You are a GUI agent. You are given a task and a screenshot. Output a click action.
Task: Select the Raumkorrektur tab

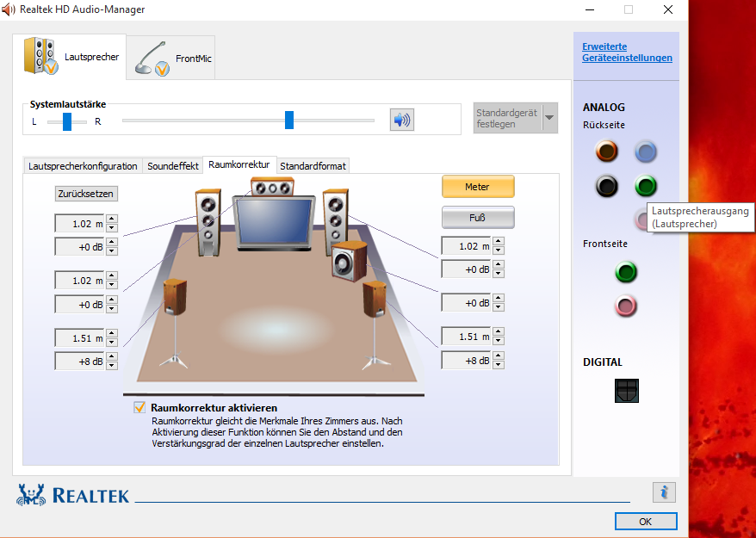(x=239, y=164)
